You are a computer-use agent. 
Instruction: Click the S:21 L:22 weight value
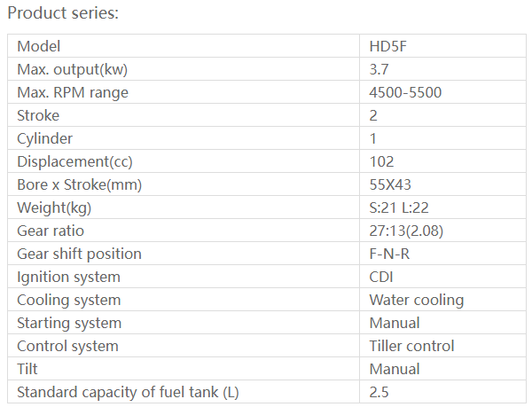tap(400, 208)
